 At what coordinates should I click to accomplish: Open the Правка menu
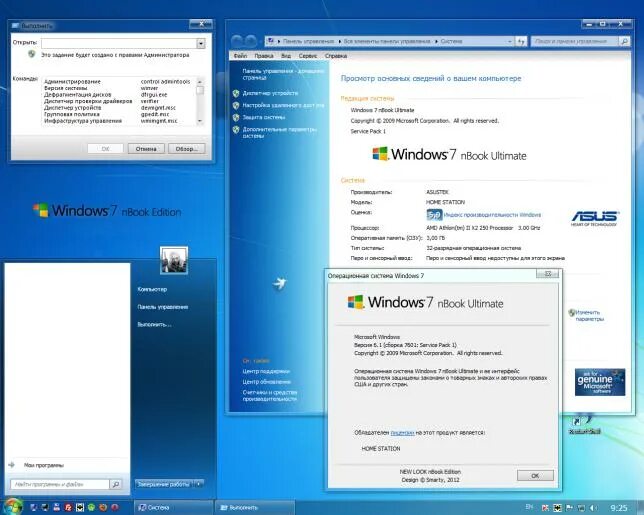coord(264,56)
